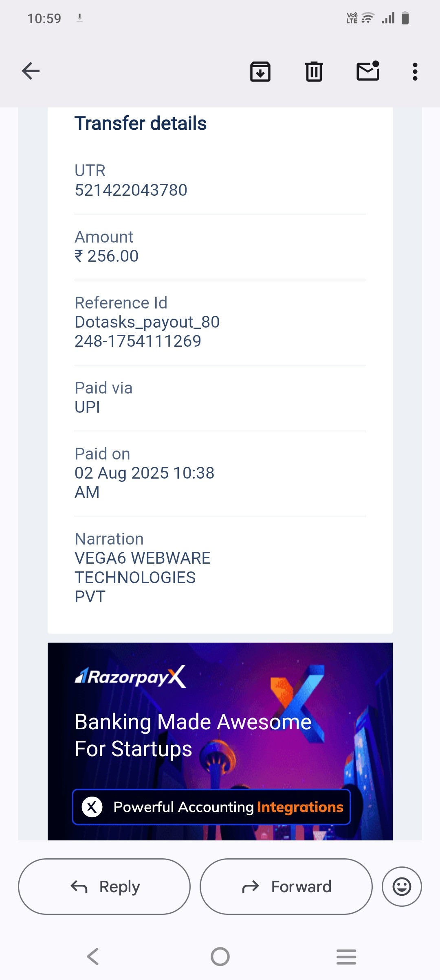This screenshot has height=980, width=440.
Task: Add an emoji reaction via smiley icon
Action: tap(402, 886)
